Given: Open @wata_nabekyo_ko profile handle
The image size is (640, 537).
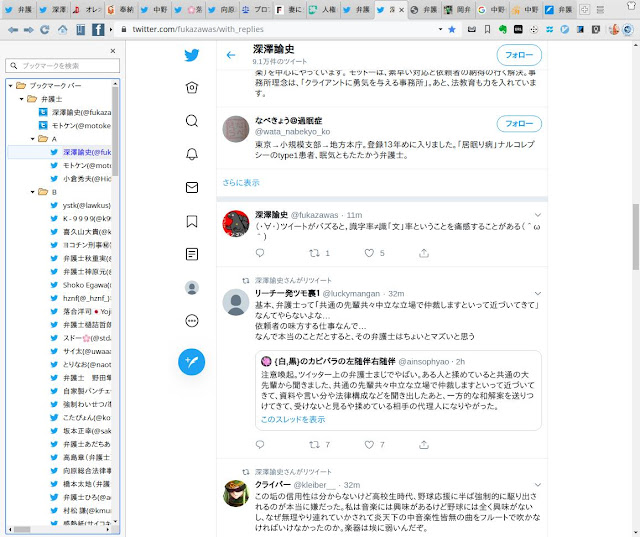Looking at the screenshot, I should click(292, 131).
